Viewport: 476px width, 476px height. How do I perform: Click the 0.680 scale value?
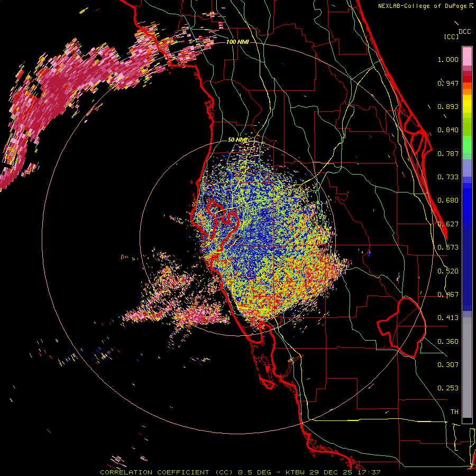coord(448,200)
